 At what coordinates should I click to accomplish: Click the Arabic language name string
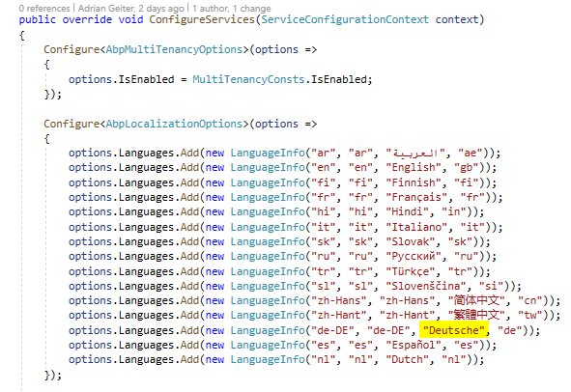pos(415,154)
